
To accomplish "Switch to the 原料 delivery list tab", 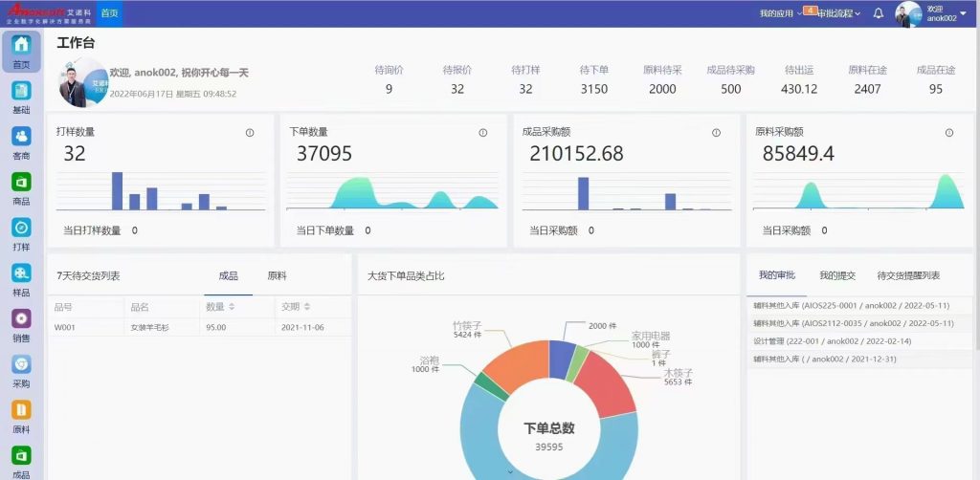I will [x=277, y=275].
